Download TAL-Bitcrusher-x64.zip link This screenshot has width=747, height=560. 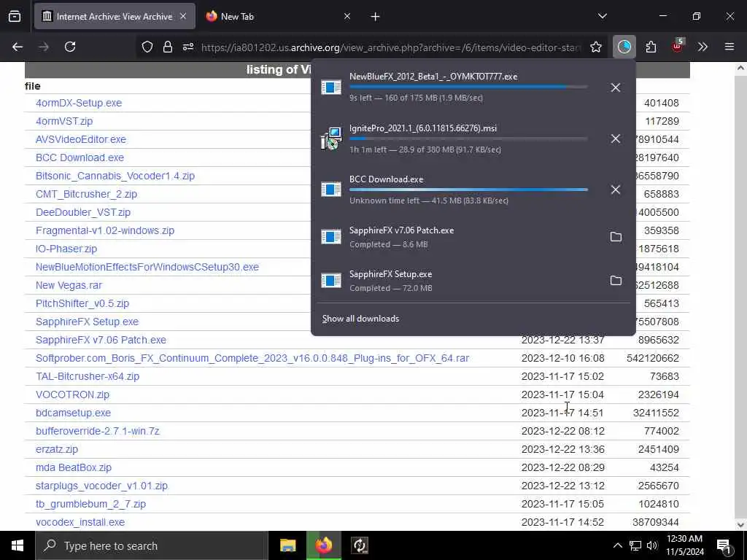88,376
